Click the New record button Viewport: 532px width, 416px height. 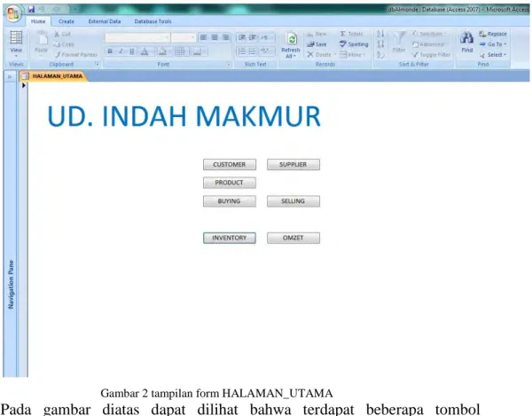coord(317,34)
